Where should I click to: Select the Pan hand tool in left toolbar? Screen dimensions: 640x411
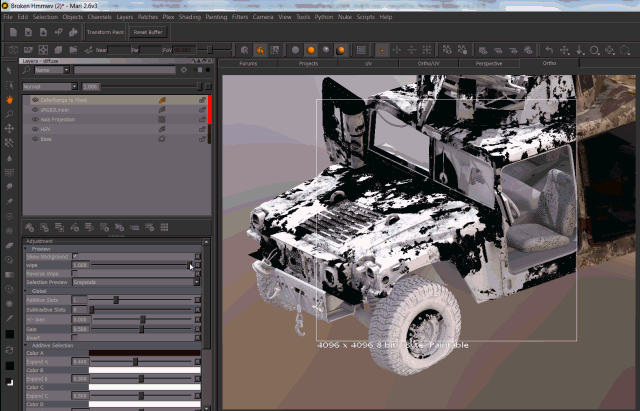coord(9,100)
